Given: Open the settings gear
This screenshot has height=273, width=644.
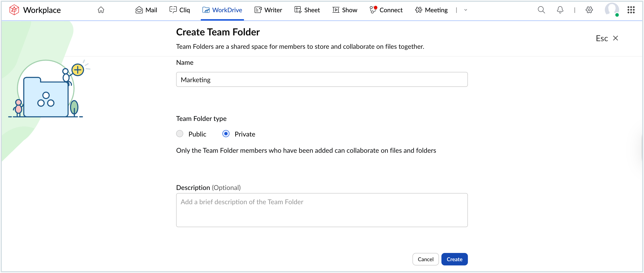Looking at the screenshot, I should pyautogui.click(x=589, y=10).
